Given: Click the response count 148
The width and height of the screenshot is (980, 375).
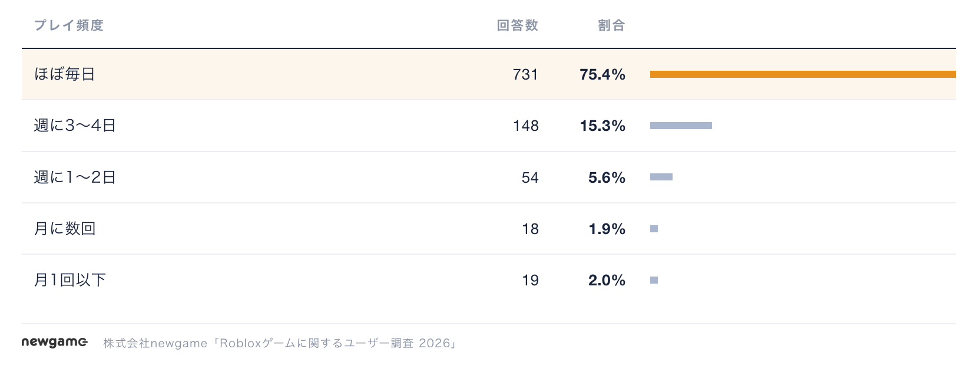Looking at the screenshot, I should (526, 126).
